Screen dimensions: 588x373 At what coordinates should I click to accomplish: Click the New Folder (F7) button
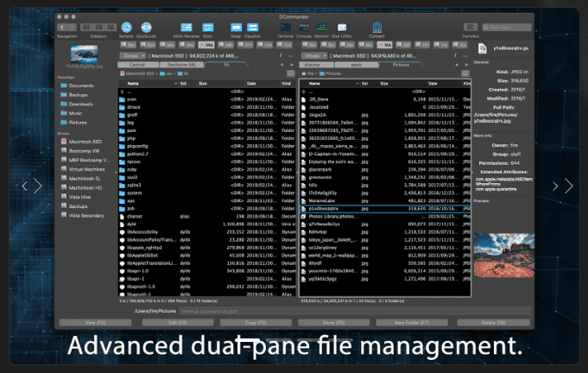pyautogui.click(x=412, y=322)
